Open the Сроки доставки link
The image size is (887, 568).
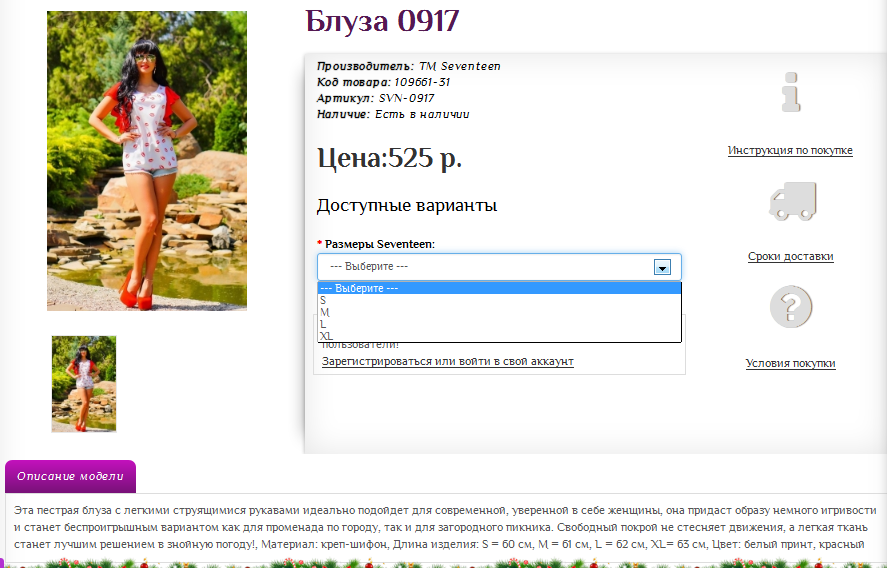coord(790,256)
